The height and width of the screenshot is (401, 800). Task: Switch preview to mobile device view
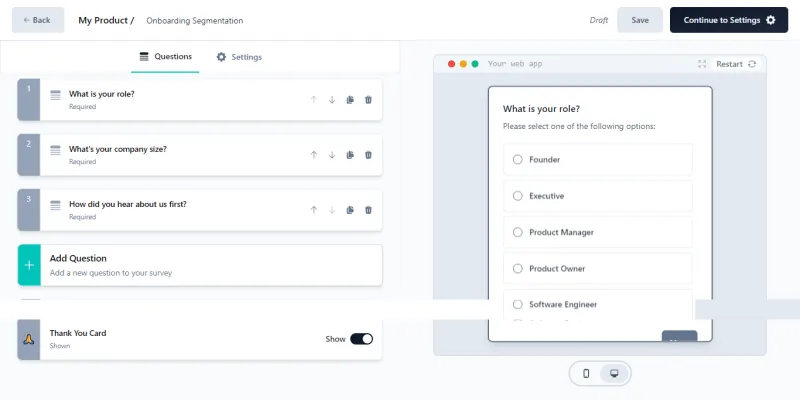coord(586,373)
